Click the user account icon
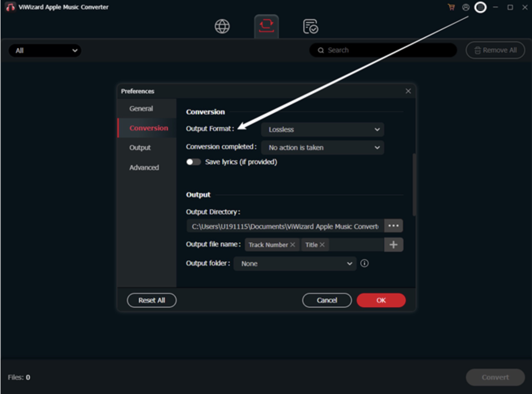 [x=466, y=7]
